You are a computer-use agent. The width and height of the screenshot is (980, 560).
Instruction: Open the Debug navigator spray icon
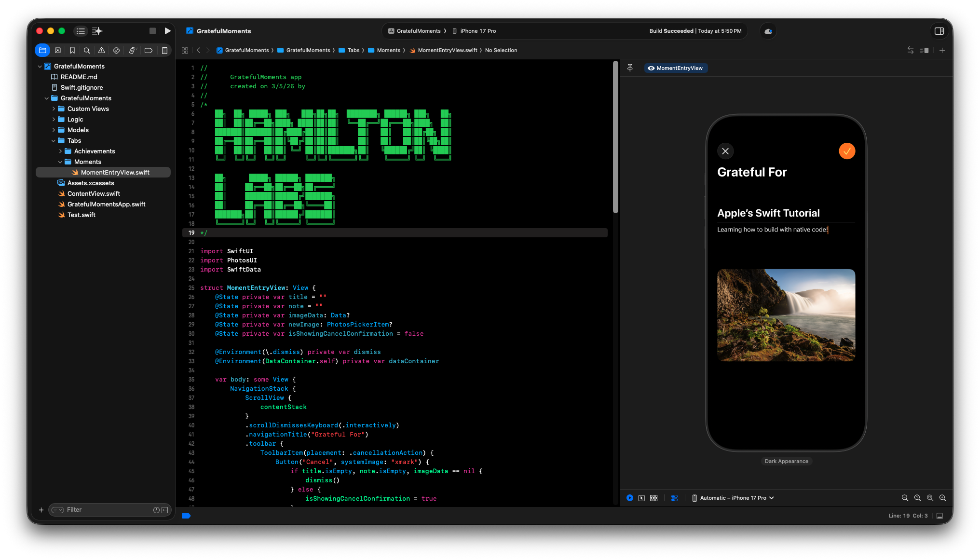[x=133, y=50]
